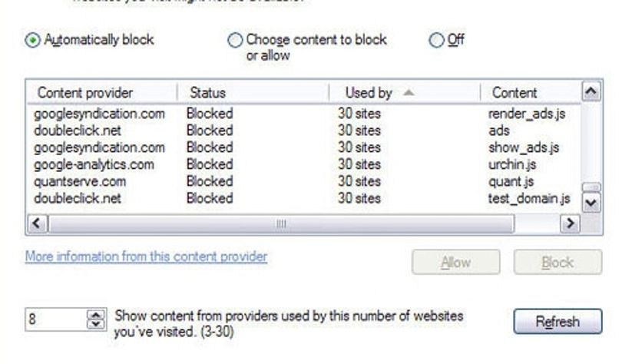Click the list's scroll up arrow
The height and width of the screenshot is (364, 622).
click(x=591, y=91)
